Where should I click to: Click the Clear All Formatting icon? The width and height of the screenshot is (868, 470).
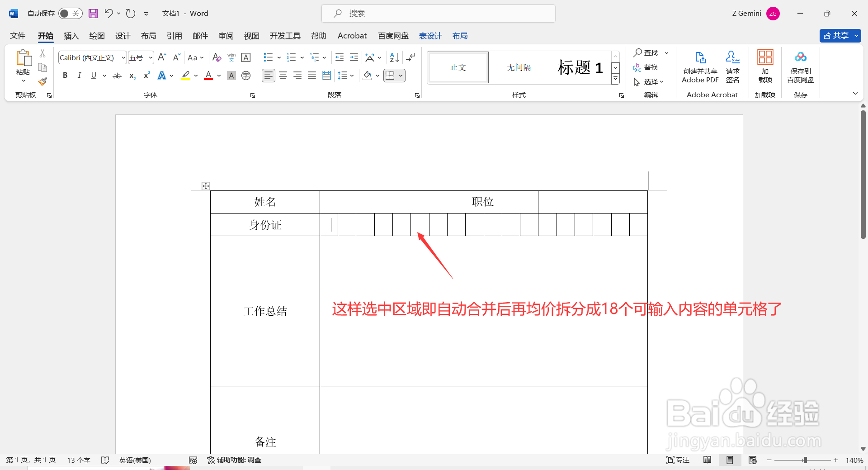coord(217,57)
